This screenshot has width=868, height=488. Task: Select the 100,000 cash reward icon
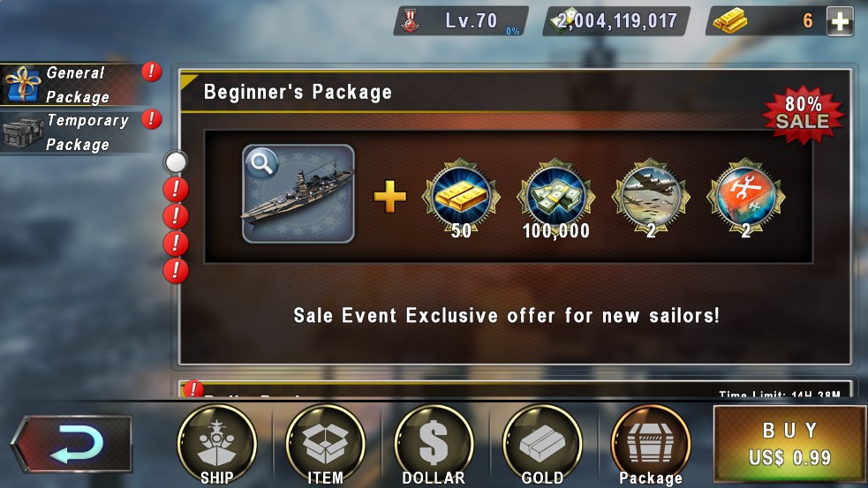click(555, 198)
